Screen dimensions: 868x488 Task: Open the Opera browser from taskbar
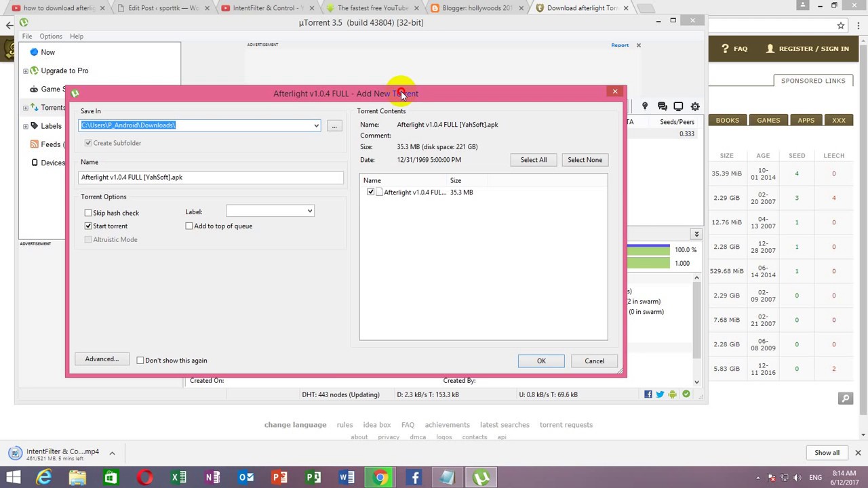[x=144, y=478]
